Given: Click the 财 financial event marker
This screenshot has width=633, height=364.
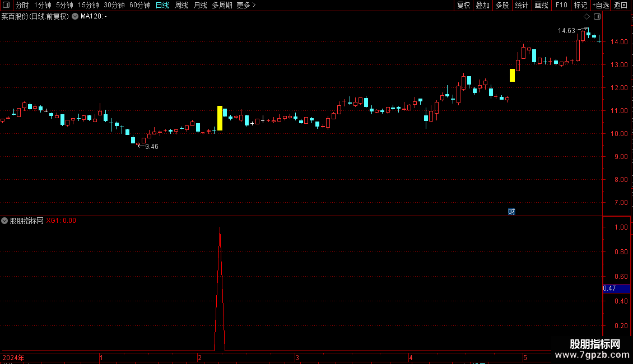Looking at the screenshot, I should [x=511, y=212].
